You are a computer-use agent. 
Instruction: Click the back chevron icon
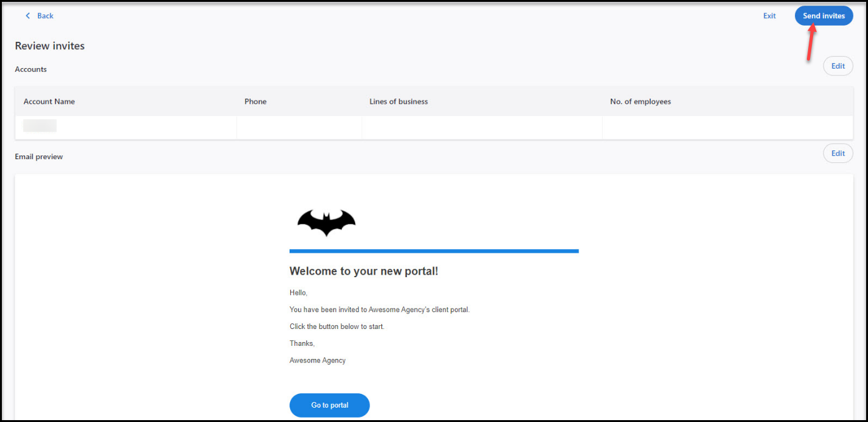point(27,15)
